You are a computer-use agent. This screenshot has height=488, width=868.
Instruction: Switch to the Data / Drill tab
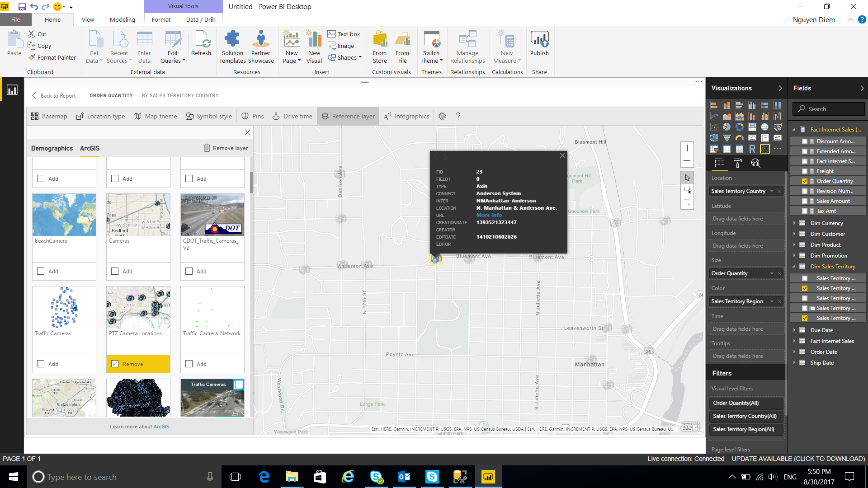[x=200, y=19]
